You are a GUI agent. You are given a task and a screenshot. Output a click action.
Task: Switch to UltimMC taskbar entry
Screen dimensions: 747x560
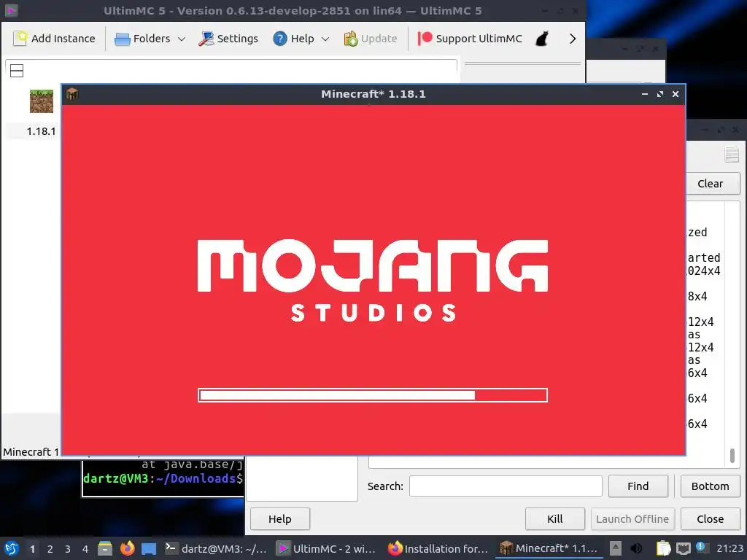327,548
